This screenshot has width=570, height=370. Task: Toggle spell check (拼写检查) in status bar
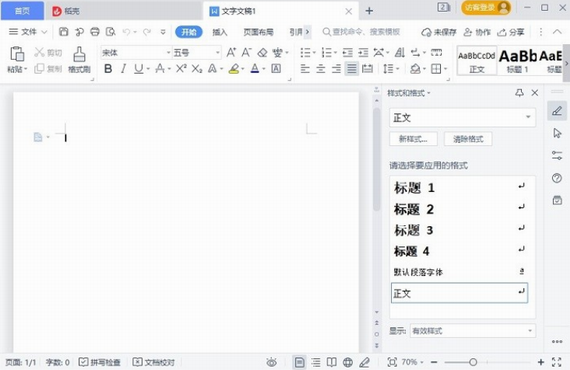(100, 362)
